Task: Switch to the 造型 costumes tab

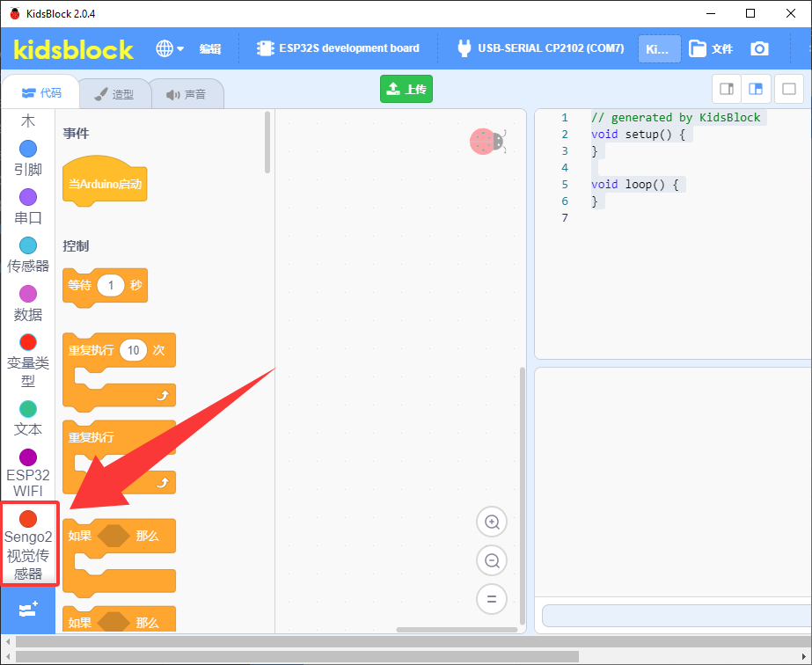Action: (x=114, y=94)
